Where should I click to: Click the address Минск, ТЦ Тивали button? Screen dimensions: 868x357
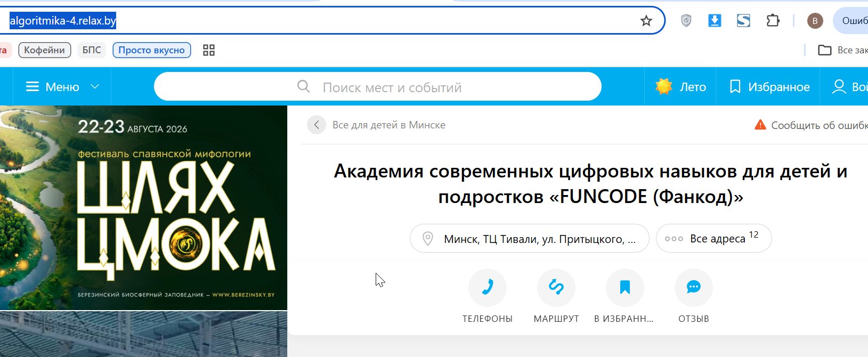[530, 238]
